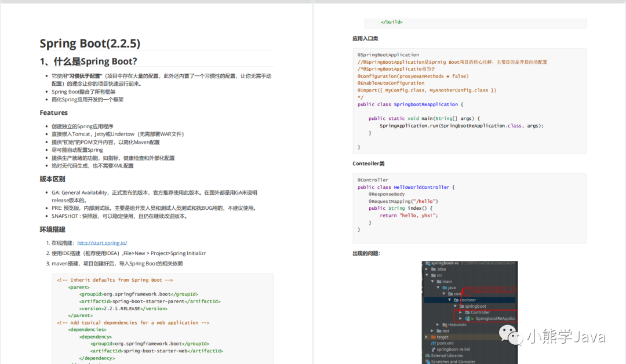Click the .idea folder icon in project tree
The height and width of the screenshot is (364, 626).
click(433, 269)
